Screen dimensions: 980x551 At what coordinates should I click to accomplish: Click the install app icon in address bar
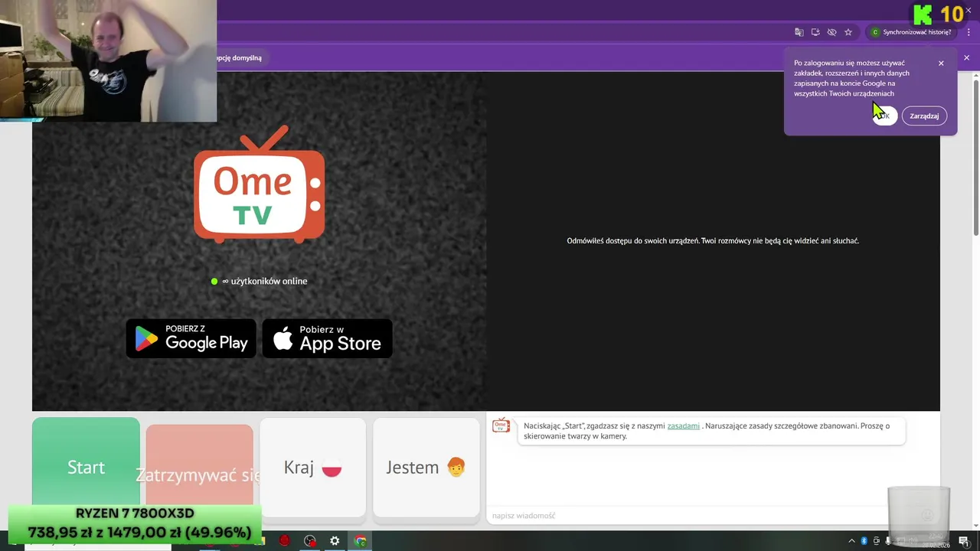815,32
